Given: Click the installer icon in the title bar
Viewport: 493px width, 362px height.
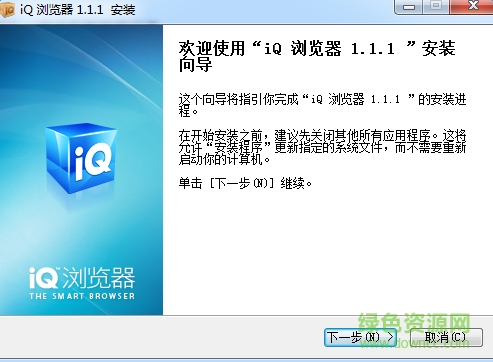Looking at the screenshot, I should click(x=7, y=9).
